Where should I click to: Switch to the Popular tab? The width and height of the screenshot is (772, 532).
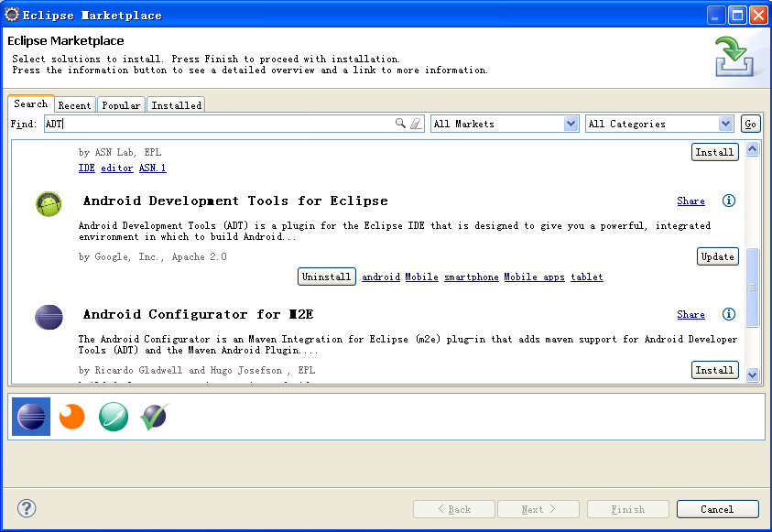pos(121,104)
